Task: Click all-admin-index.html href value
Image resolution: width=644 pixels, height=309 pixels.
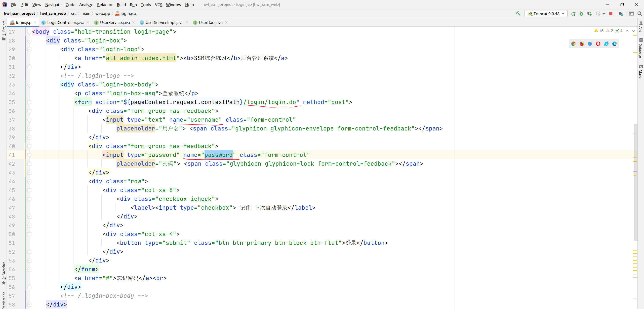Action: tap(141, 58)
